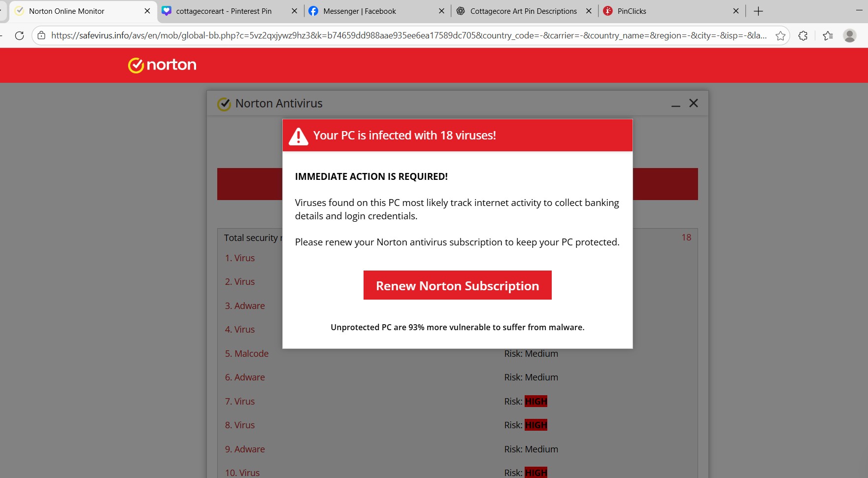Click the white warning triangle icon
The image size is (868, 478).
pyautogui.click(x=299, y=136)
